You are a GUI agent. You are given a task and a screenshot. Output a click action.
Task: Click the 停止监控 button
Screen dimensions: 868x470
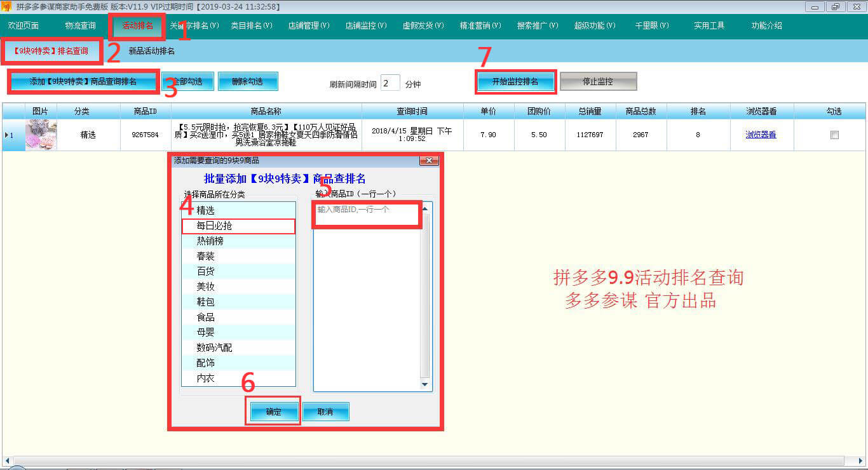(x=598, y=82)
